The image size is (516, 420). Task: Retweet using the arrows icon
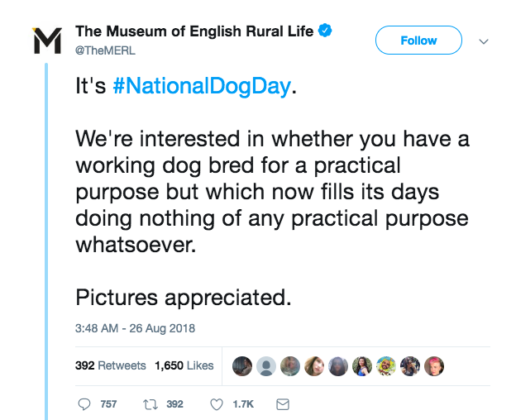click(x=150, y=404)
